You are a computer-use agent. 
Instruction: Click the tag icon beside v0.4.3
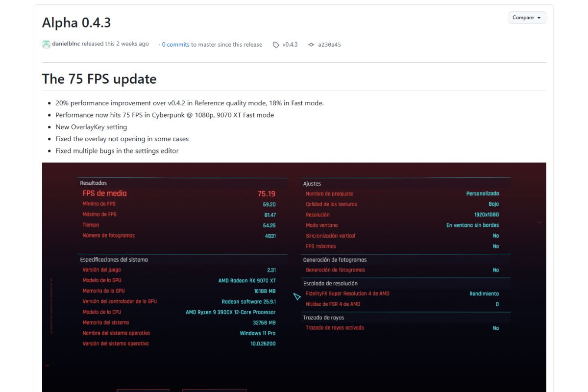click(276, 45)
